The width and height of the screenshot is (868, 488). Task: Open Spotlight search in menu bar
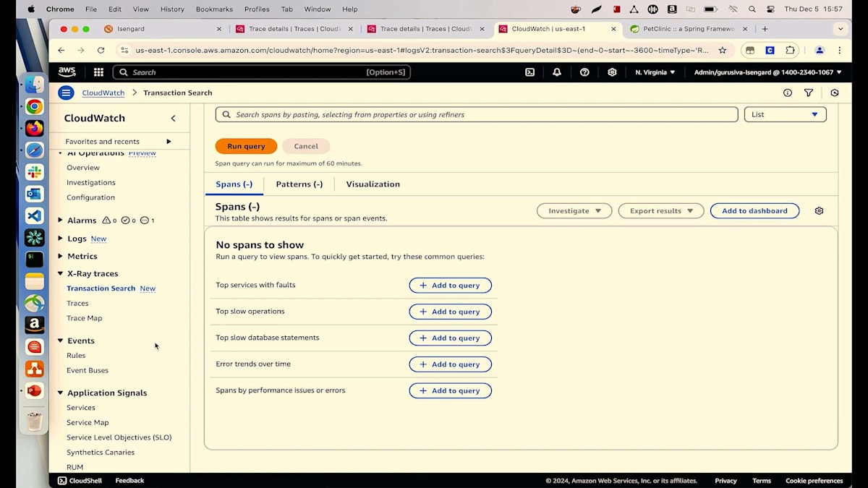coord(752,9)
